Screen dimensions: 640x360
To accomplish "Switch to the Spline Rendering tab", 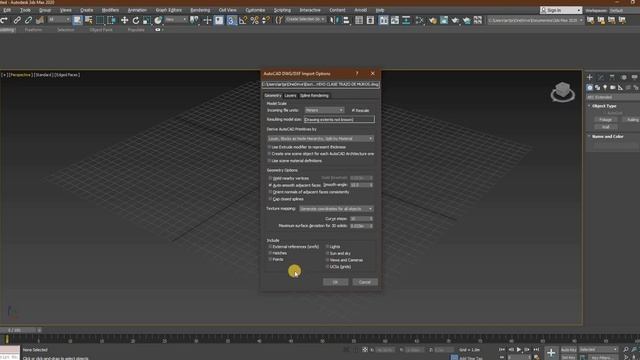I will (x=314, y=96).
